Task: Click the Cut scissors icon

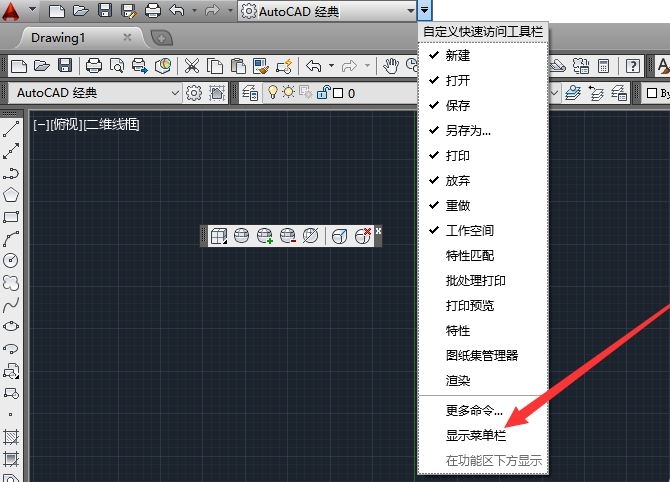Action: [192, 66]
